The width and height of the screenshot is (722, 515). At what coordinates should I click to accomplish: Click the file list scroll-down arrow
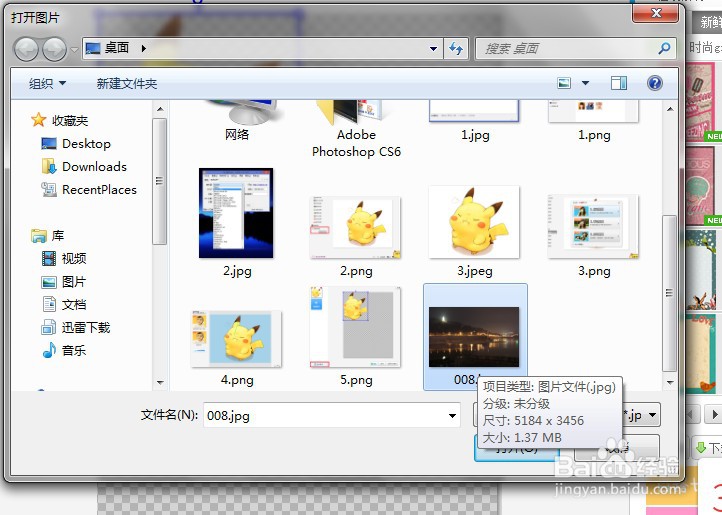[670, 383]
